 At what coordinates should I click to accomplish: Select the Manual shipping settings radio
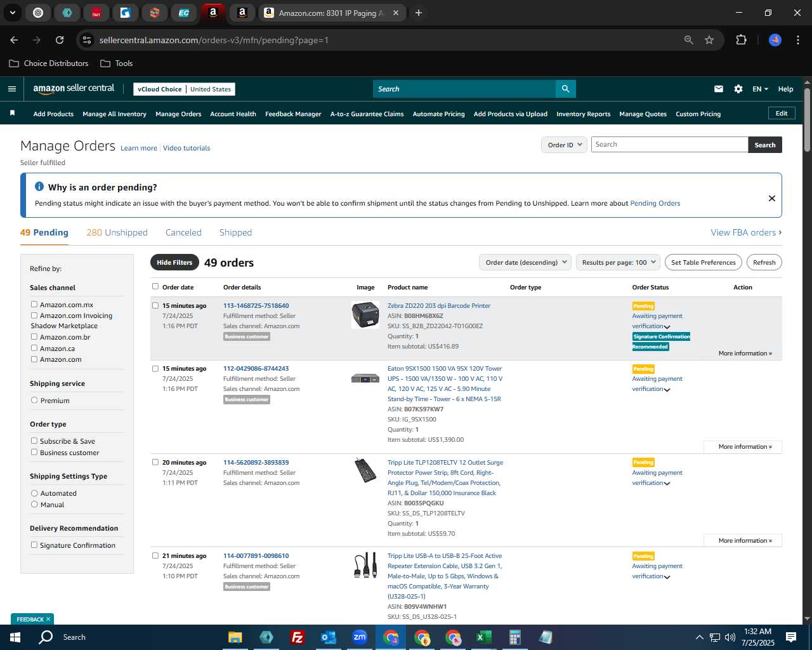click(34, 505)
